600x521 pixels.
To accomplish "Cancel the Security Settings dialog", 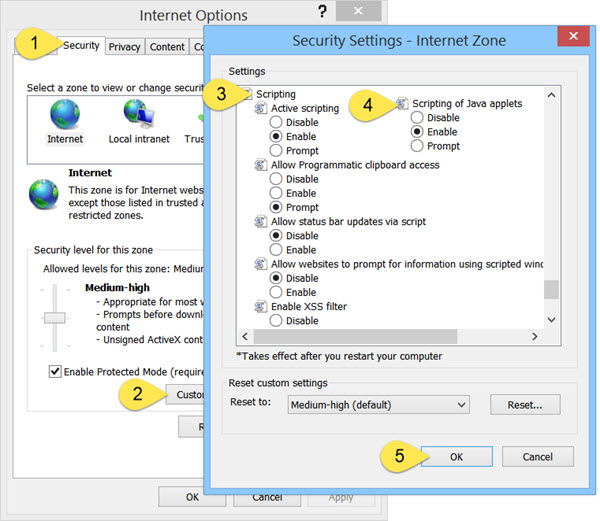I will tap(538, 457).
